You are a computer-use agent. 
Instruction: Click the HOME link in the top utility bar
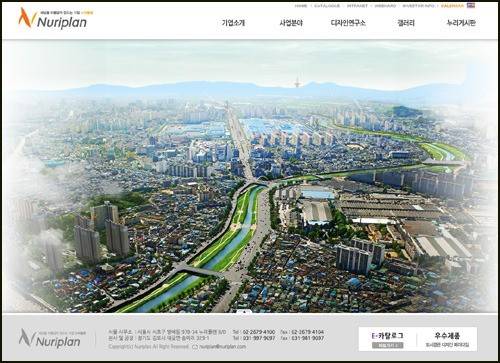(301, 6)
